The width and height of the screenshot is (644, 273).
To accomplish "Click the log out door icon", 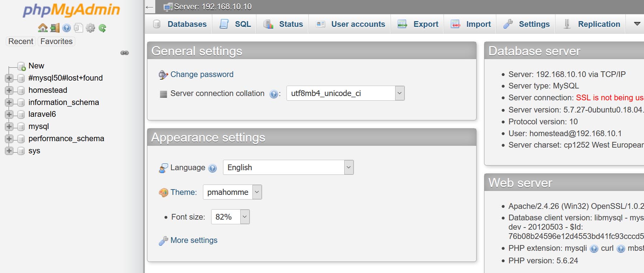I will click(55, 28).
